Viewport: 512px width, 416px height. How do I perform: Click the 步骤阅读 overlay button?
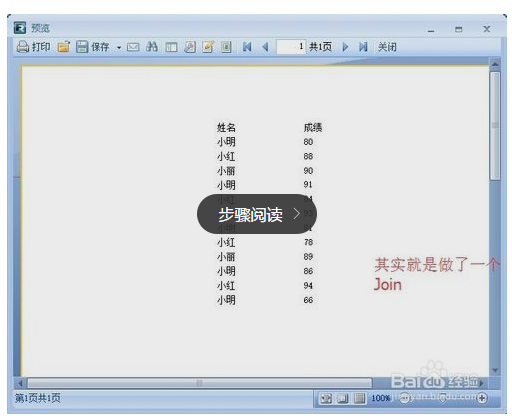257,214
